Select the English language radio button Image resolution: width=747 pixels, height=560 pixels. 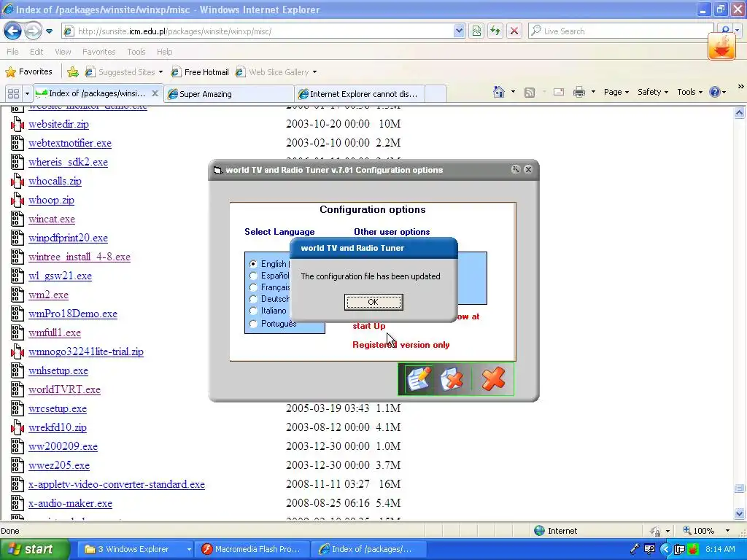coord(253,264)
